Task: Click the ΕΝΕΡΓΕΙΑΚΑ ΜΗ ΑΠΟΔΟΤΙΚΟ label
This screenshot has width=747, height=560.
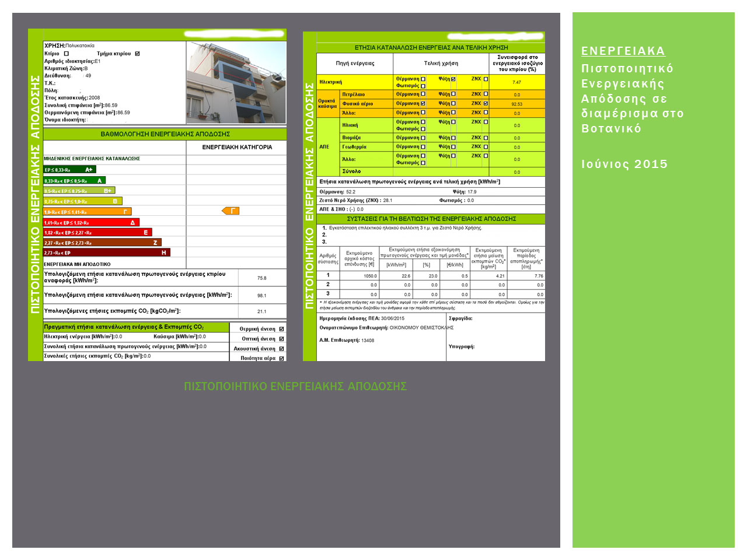Action: tap(77, 264)
